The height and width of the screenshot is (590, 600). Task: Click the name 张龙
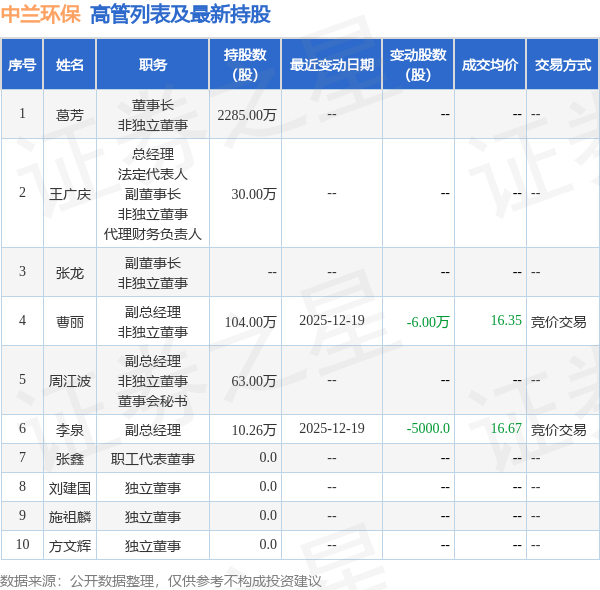(70, 273)
